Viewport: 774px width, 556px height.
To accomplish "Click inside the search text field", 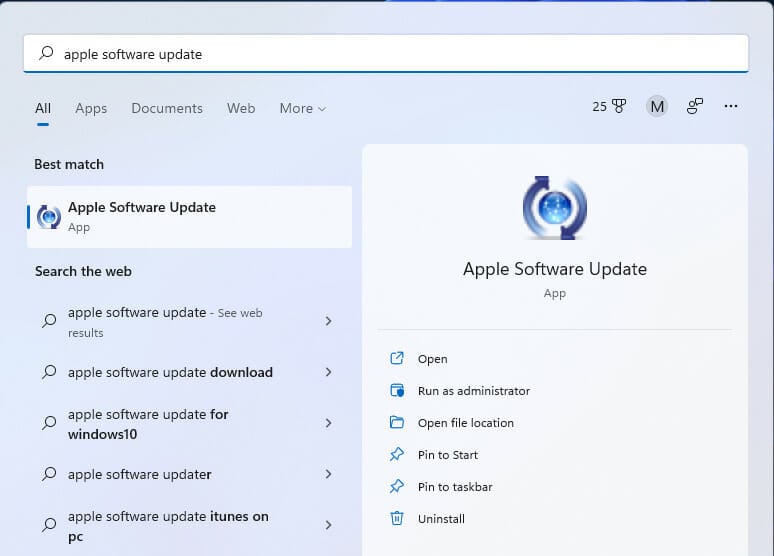I will (386, 53).
